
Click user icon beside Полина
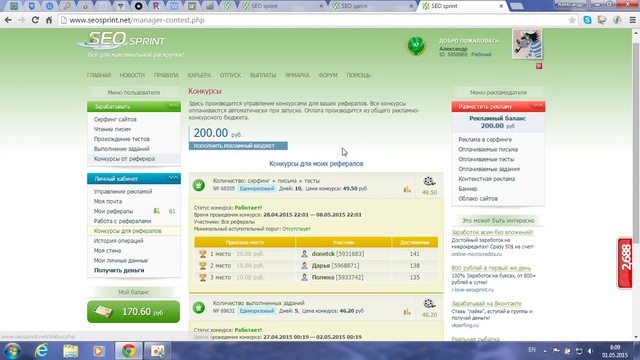[304, 278]
